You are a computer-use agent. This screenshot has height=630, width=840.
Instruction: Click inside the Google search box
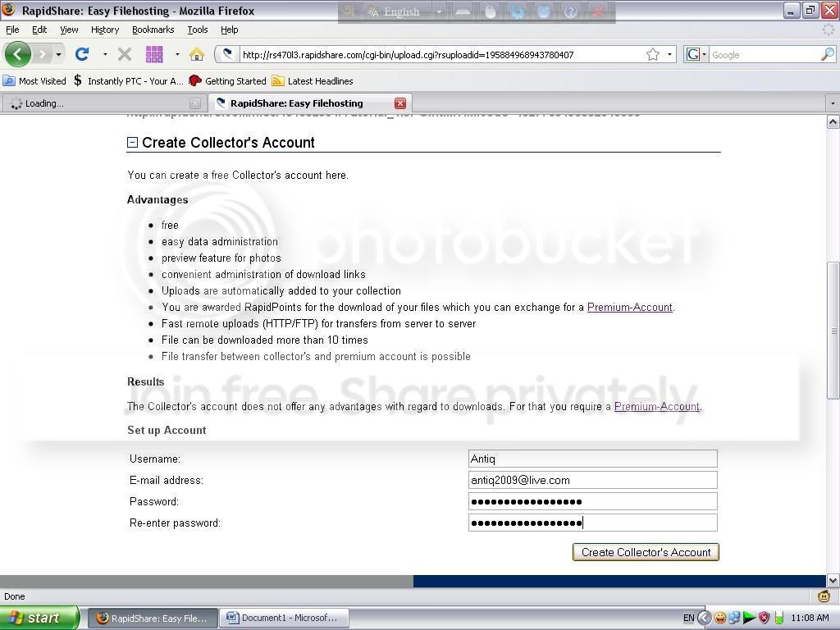765,55
